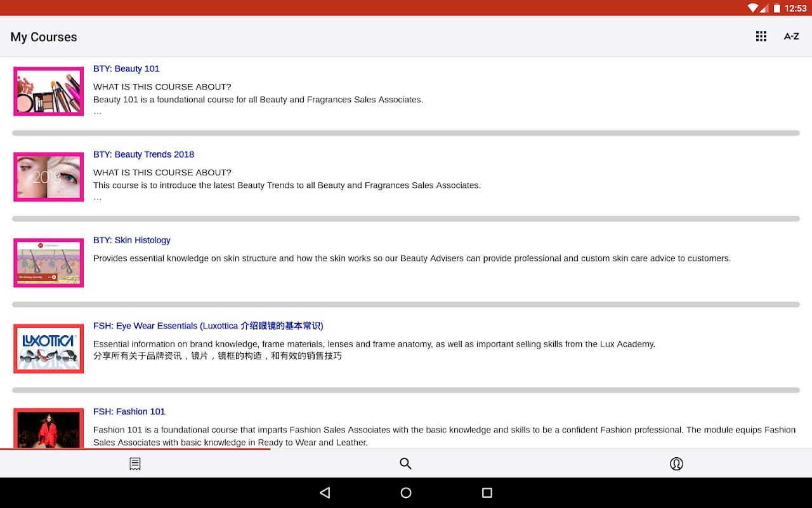The image size is (812, 508).
Task: Open the BTY: Skin Histology course link
Action: [132, 240]
